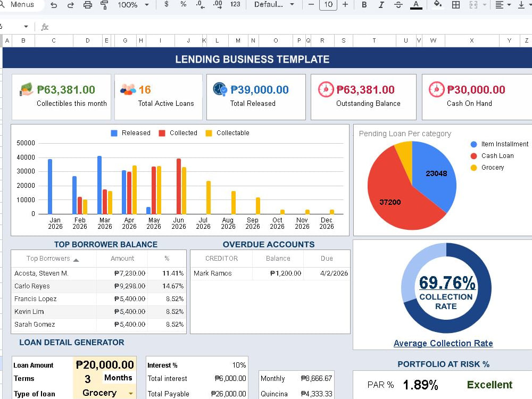Click the Loan Amount ₱20,000.00 cell
The width and height of the screenshot is (532, 399).
(104, 365)
